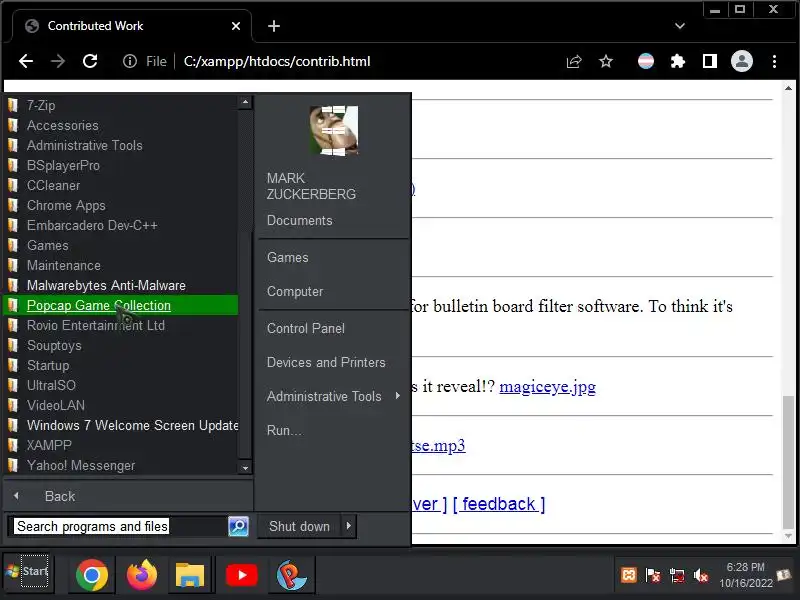Image resolution: width=800 pixels, height=600 pixels.
Task: Open Malwarebytes Anti-Malware folder
Action: click(120, 285)
